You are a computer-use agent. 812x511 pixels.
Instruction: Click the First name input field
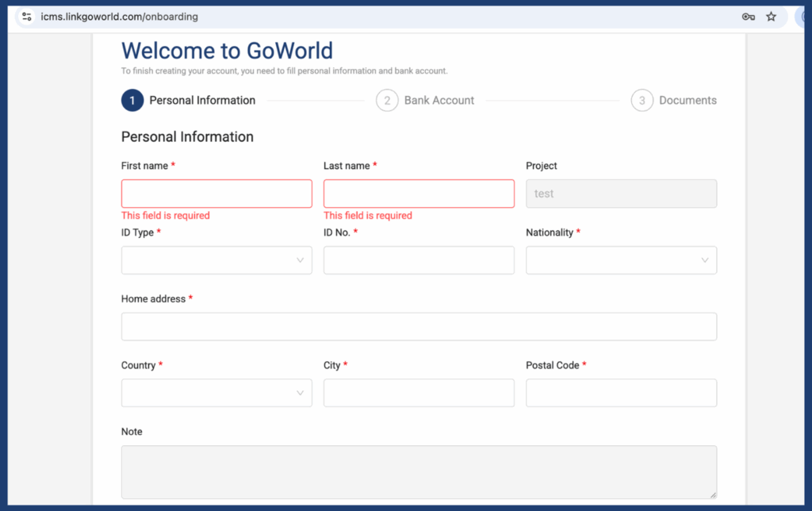pos(216,194)
